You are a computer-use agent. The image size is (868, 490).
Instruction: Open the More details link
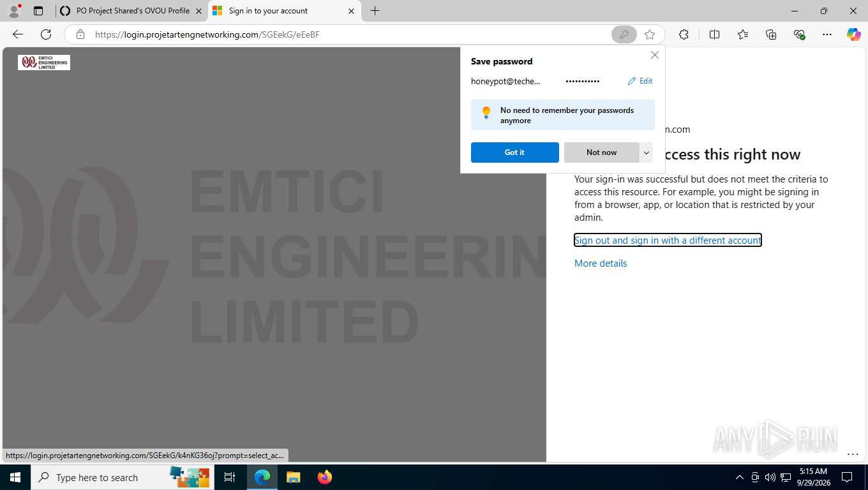pyautogui.click(x=601, y=263)
